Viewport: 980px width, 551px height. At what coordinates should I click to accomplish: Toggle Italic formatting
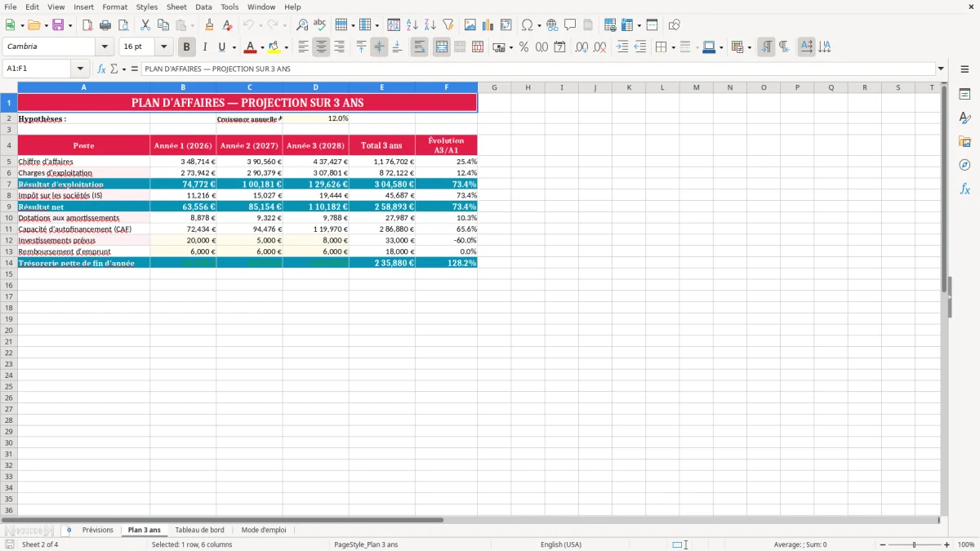[205, 47]
